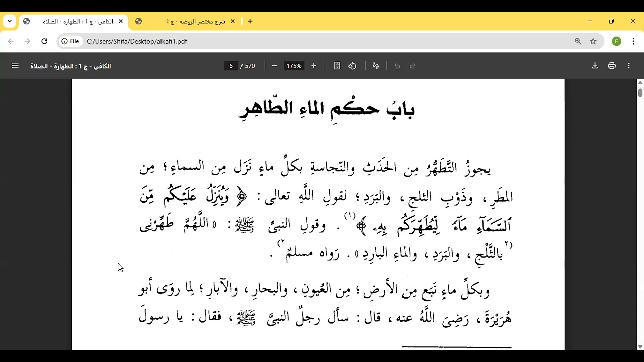Click the 175% zoom level field
The image size is (644, 362).
pos(294,66)
